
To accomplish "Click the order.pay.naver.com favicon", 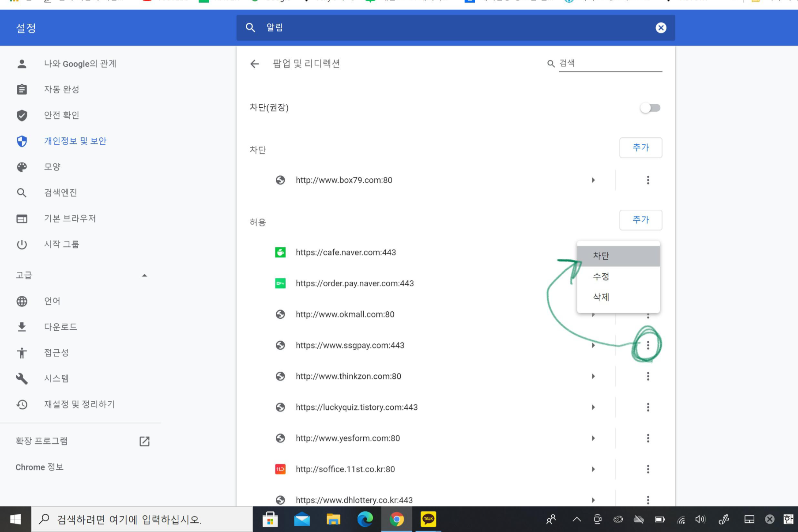I will click(x=280, y=283).
